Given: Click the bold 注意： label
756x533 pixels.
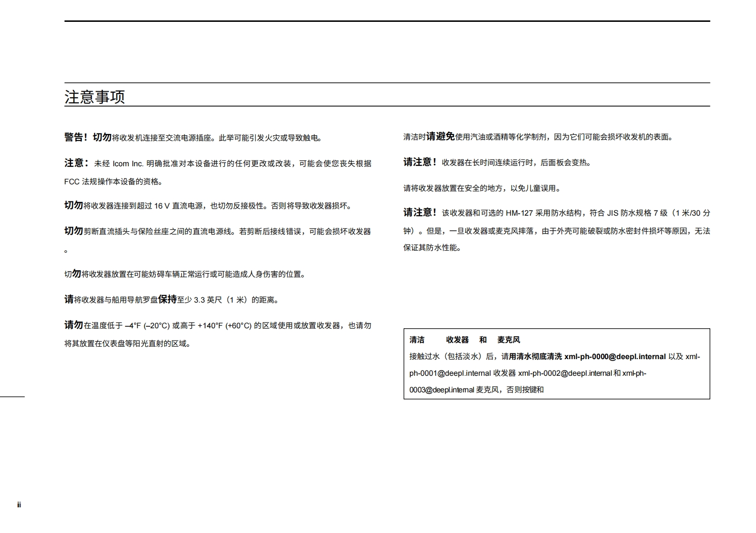Looking at the screenshot, I should coord(77,163).
